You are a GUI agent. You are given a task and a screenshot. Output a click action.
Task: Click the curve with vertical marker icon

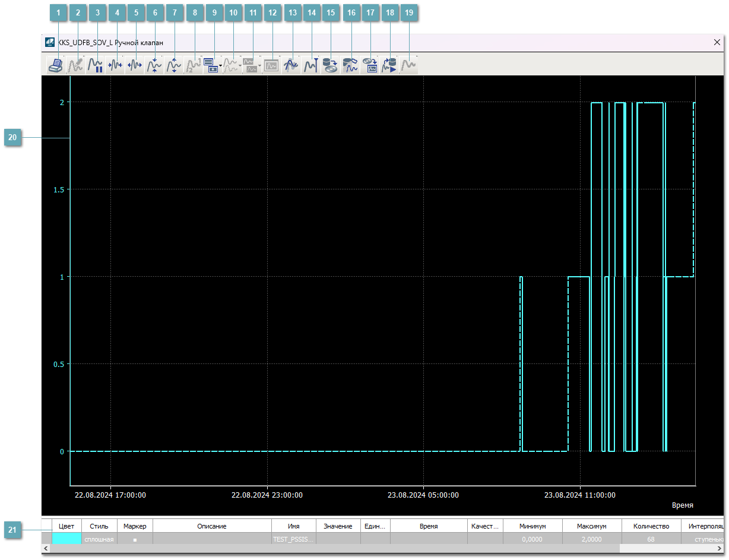pos(310,65)
